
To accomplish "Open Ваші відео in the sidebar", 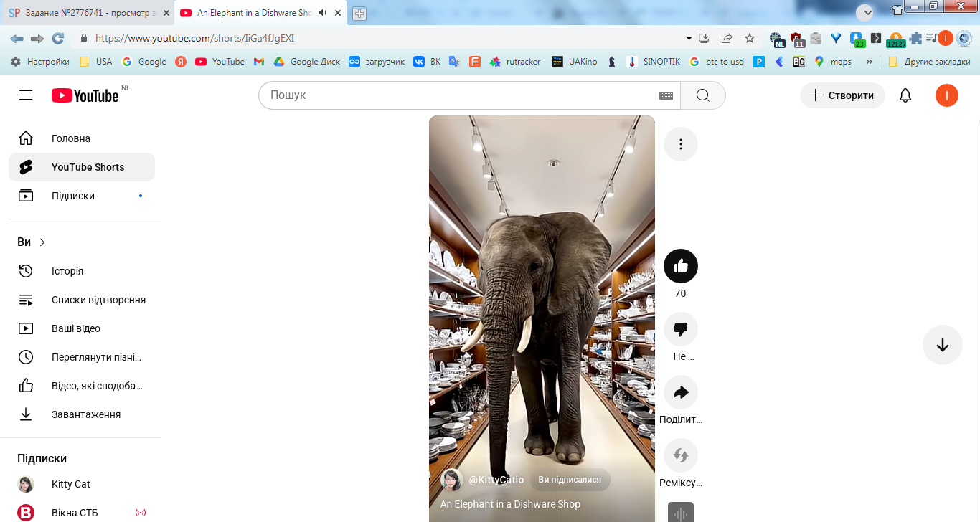I will (82, 328).
